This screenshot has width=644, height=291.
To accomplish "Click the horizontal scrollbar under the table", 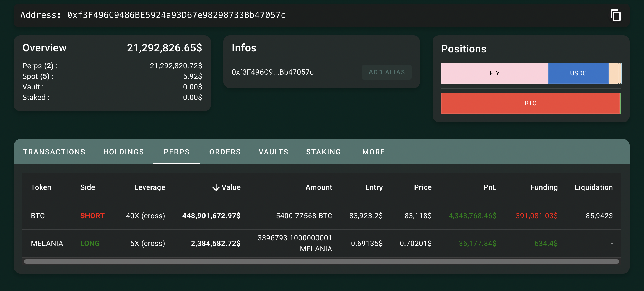I will pos(321,261).
